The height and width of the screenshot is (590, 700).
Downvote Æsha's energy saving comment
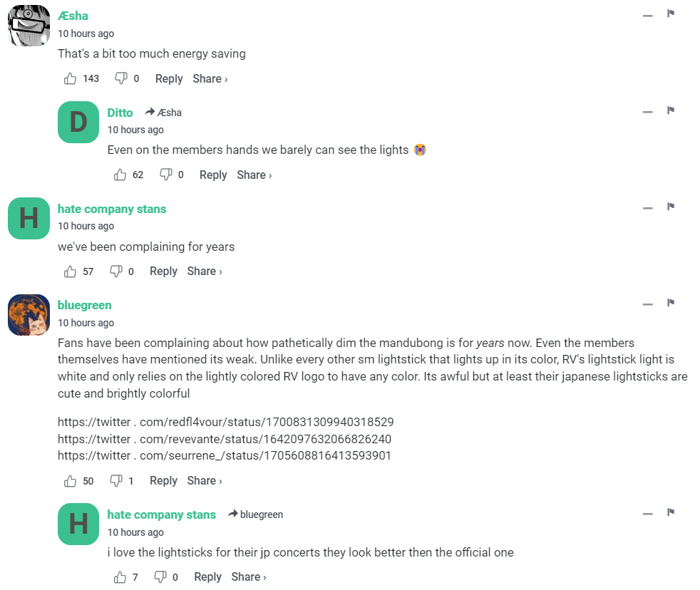[x=121, y=78]
